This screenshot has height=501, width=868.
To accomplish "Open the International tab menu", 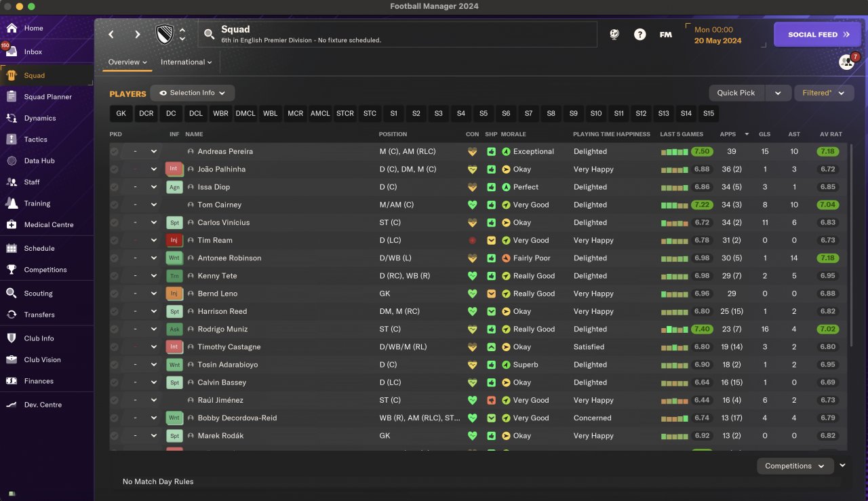I will [186, 62].
